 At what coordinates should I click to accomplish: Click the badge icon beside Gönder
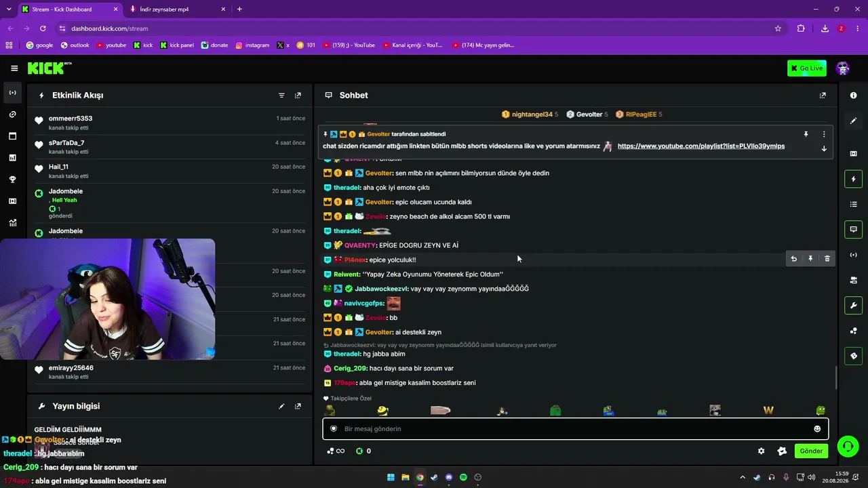pos(782,451)
